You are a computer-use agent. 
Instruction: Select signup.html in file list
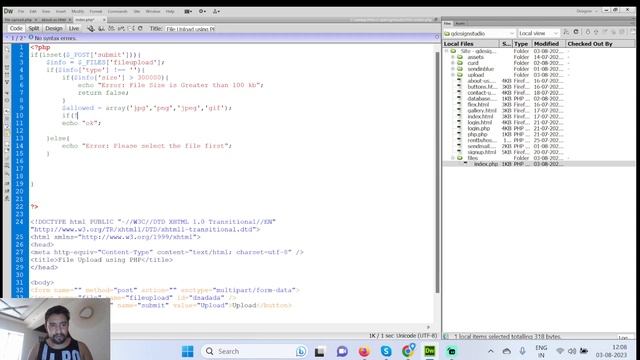click(x=482, y=152)
